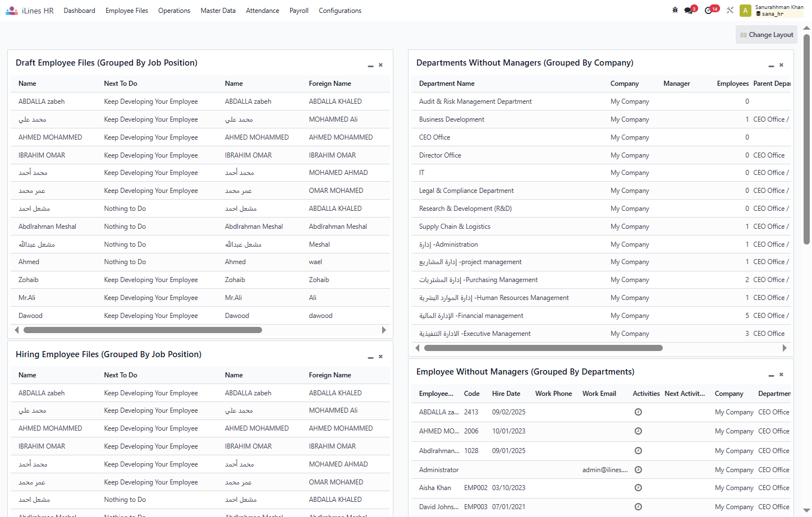
Task: Click the admin@ilines... work email cell
Action: tap(605, 470)
